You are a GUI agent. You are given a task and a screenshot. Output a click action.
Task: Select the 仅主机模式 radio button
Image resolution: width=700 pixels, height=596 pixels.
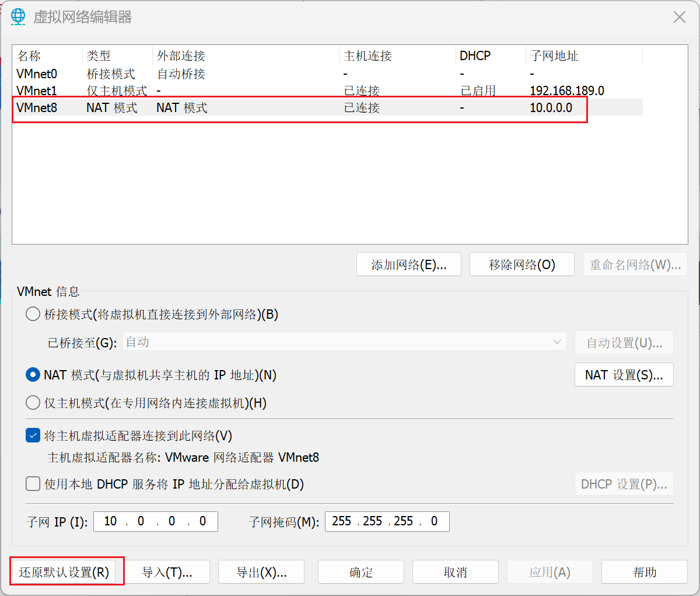tap(33, 403)
